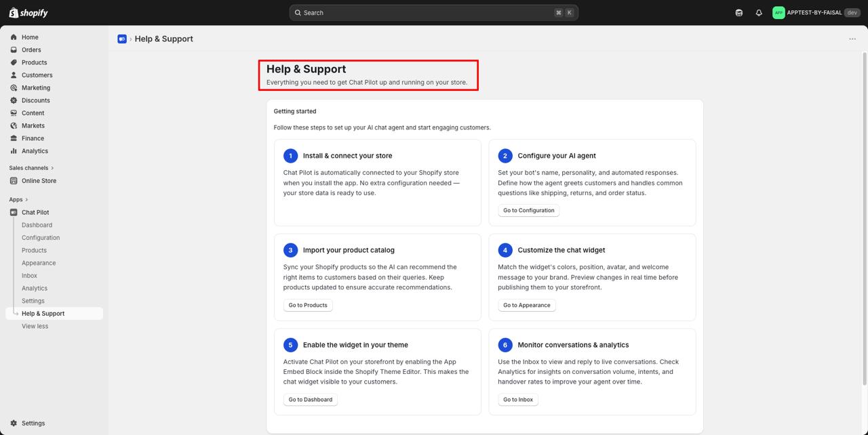The width and height of the screenshot is (868, 435).
Task: Open Chat Pilot Dashboard page
Action: pyautogui.click(x=37, y=225)
